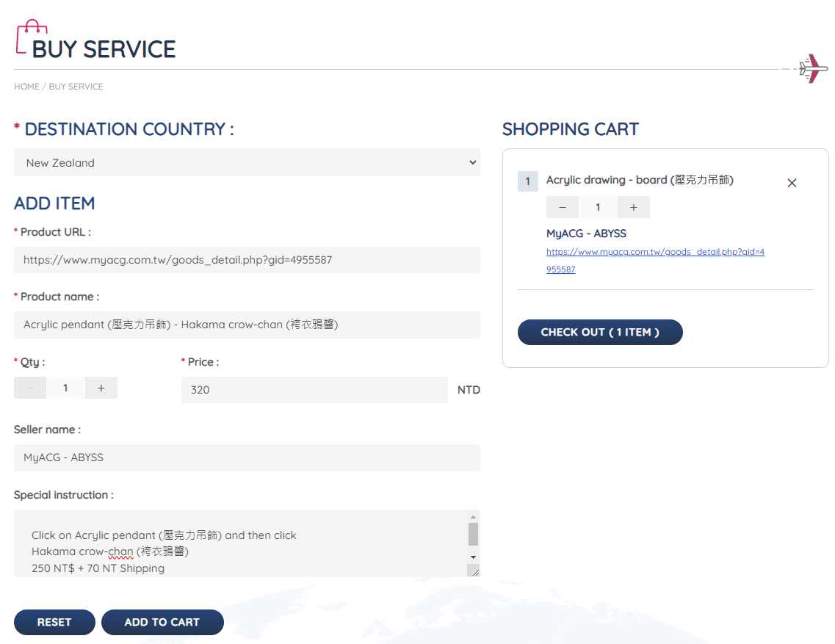Remove the Acrylic drawing item from cart
Screen dimensions: 835x644
pyautogui.click(x=792, y=183)
